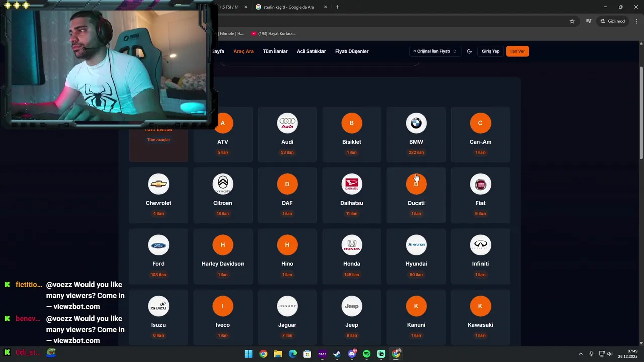Open a new browser tab

(x=337, y=7)
